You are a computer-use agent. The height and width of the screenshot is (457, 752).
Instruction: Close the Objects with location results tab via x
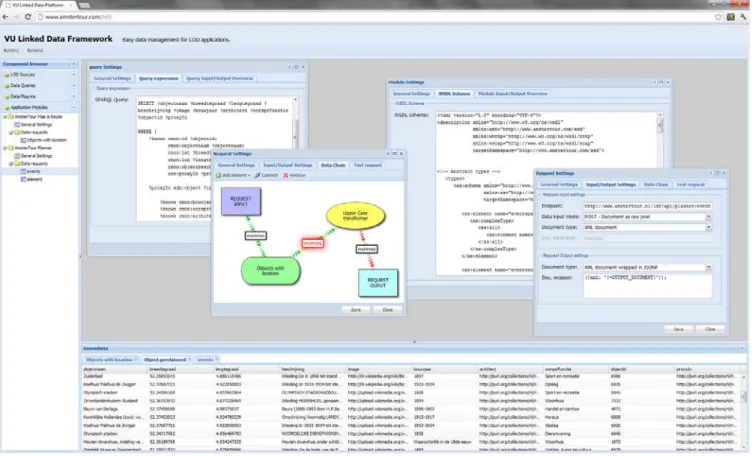(136, 359)
